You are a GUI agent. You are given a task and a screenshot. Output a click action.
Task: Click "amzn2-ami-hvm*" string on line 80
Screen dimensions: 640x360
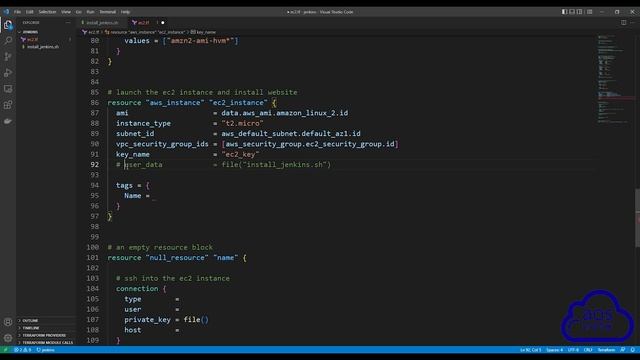point(202,41)
